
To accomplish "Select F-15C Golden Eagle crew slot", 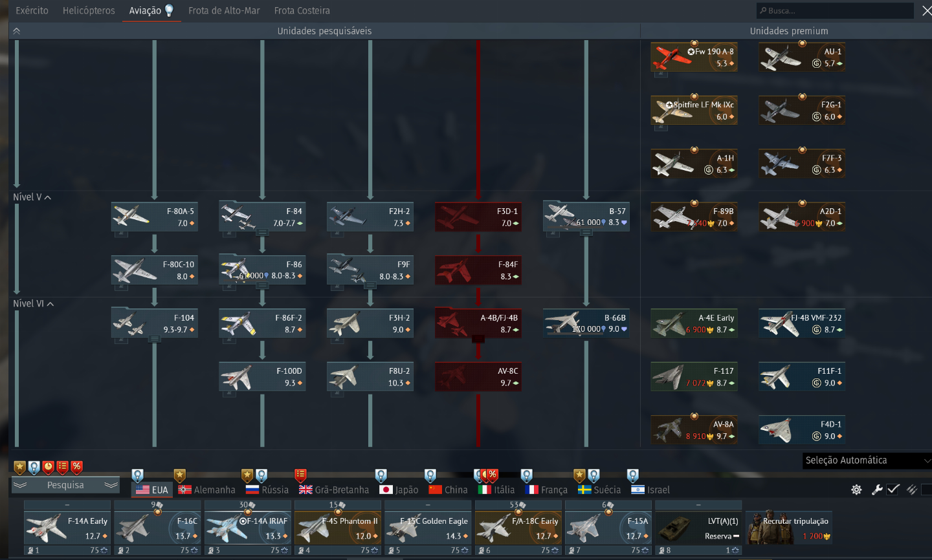I will (428, 528).
